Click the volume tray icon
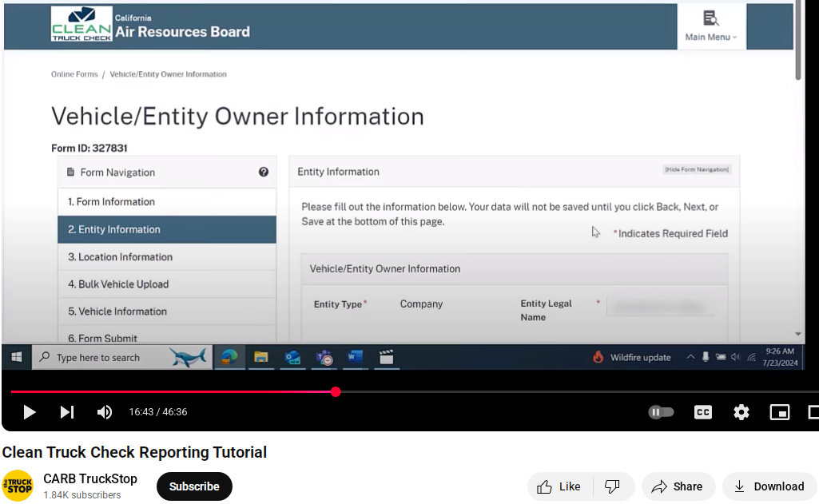This screenshot has height=504, width=819. click(736, 357)
